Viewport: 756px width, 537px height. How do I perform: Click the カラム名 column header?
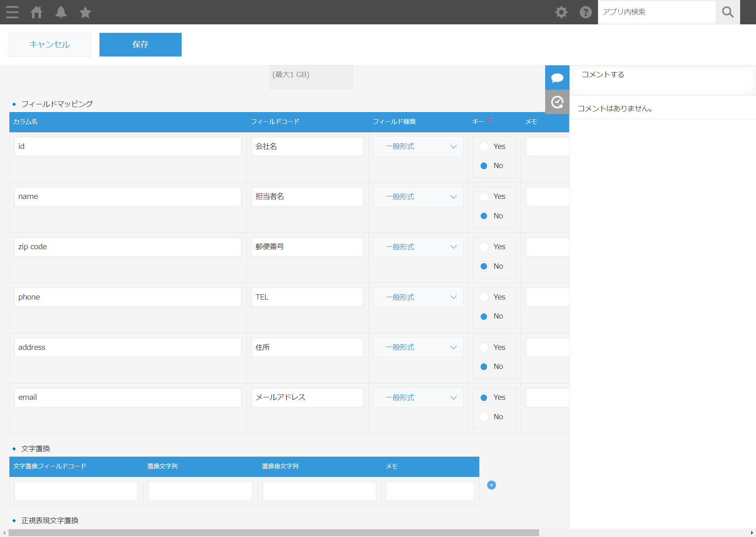pyautogui.click(x=26, y=122)
